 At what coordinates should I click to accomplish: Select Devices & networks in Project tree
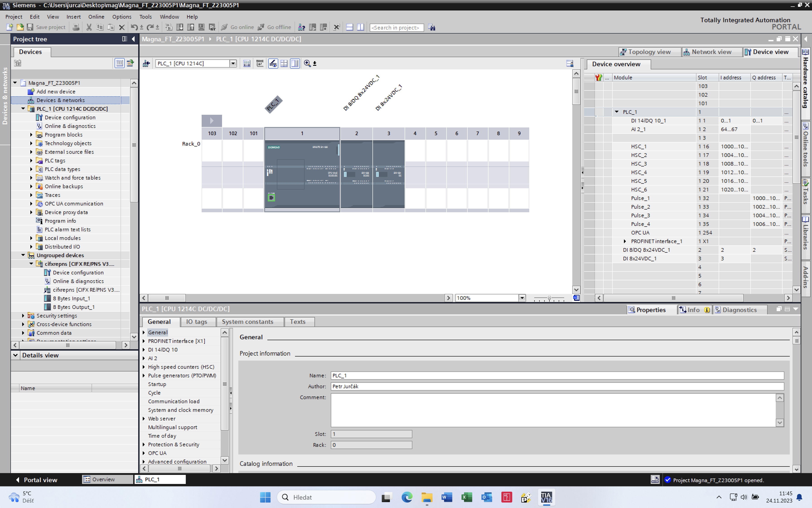click(60, 100)
